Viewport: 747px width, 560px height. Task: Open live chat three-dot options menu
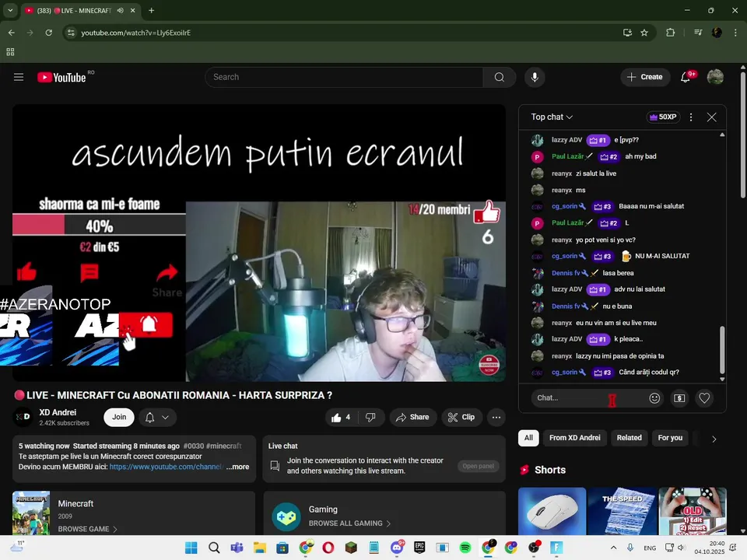coord(691,117)
